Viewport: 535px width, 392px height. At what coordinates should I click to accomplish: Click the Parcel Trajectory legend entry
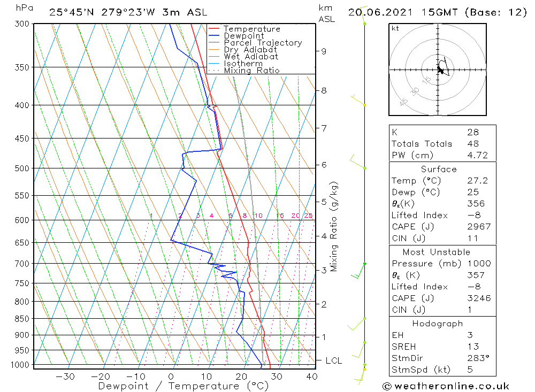[263, 43]
